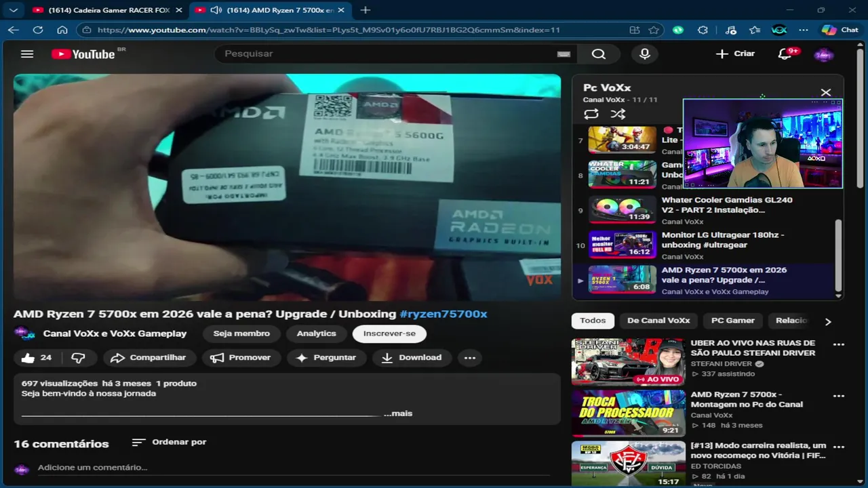This screenshot has width=868, height=488.
Task: Open options menu for Modo carreira video
Action: [839, 447]
